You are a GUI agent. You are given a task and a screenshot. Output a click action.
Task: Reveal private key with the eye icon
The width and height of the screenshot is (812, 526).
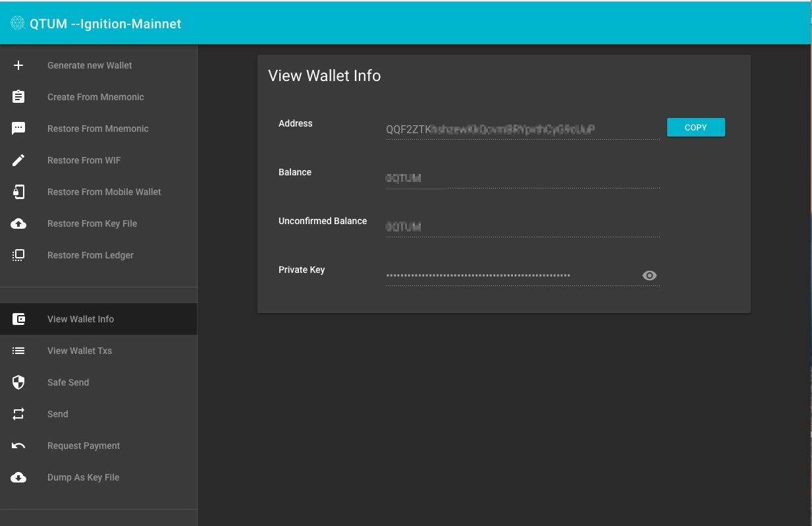[649, 276]
